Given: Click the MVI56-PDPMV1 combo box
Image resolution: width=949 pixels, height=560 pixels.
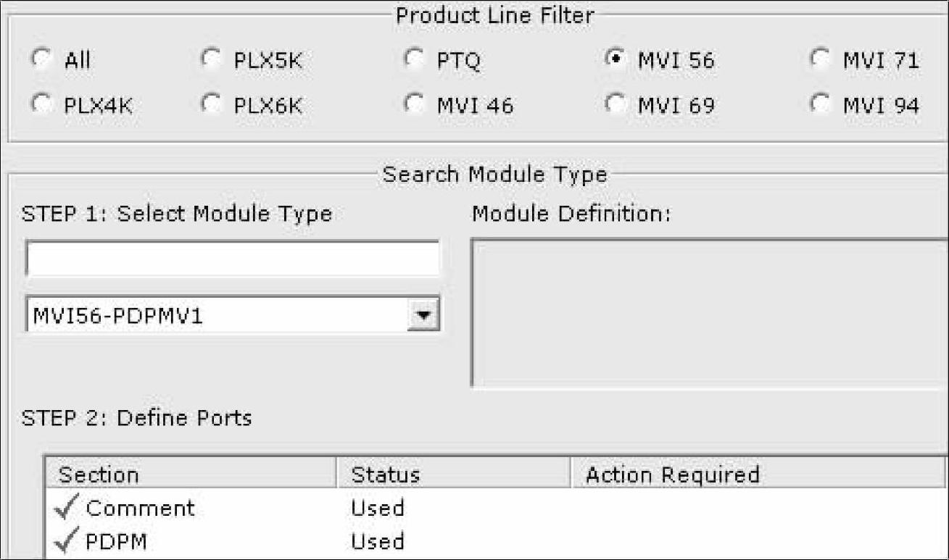Looking at the screenshot, I should (216, 314).
